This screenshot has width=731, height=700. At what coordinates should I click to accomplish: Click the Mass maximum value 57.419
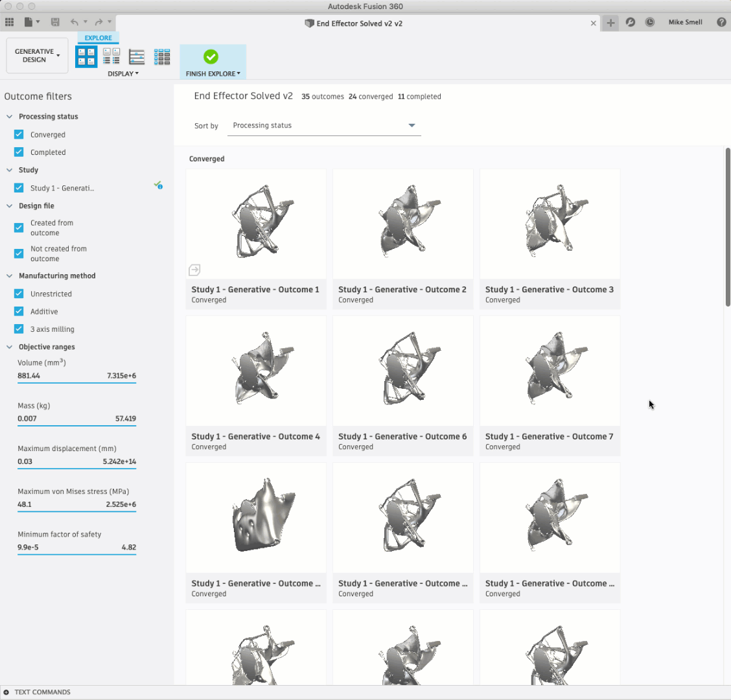click(x=126, y=418)
